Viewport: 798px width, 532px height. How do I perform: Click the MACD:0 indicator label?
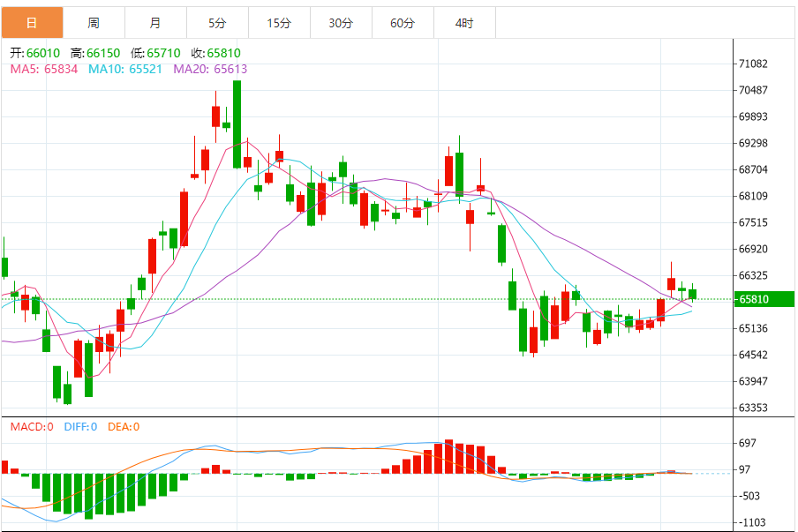[x=32, y=427]
